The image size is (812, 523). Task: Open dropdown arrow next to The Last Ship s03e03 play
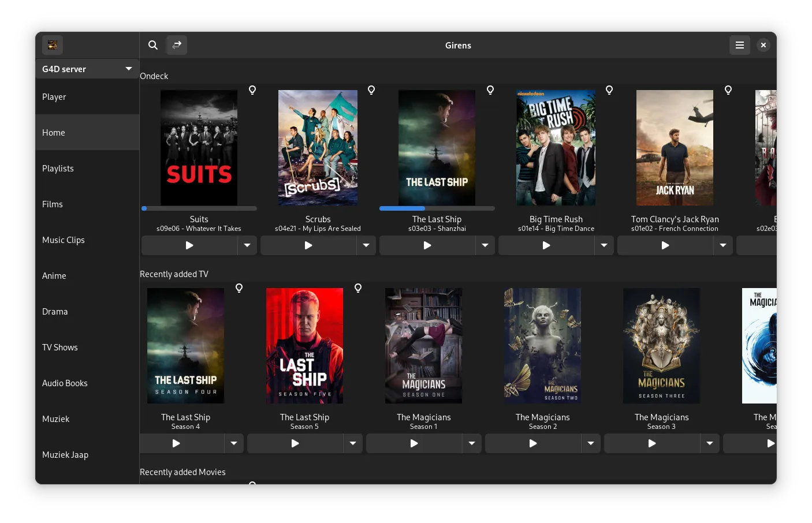(485, 245)
